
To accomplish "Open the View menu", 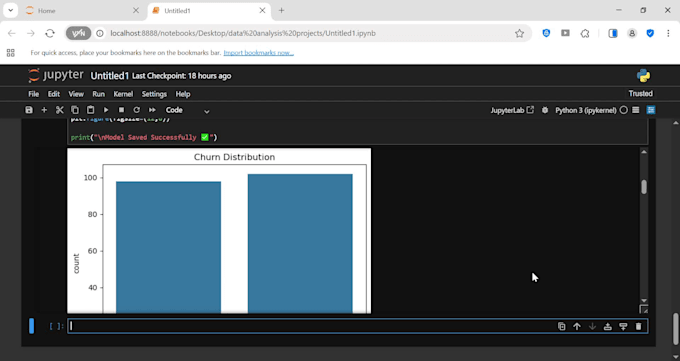I will click(x=76, y=94).
